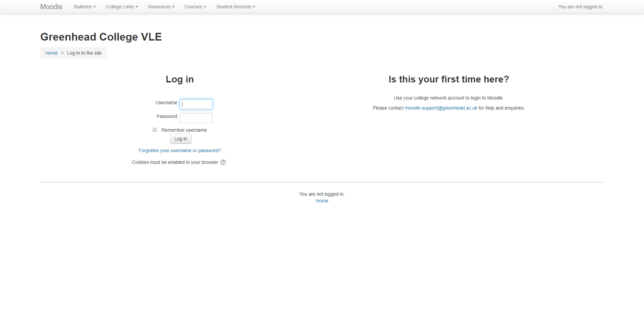Click the Password label

pos(167,116)
